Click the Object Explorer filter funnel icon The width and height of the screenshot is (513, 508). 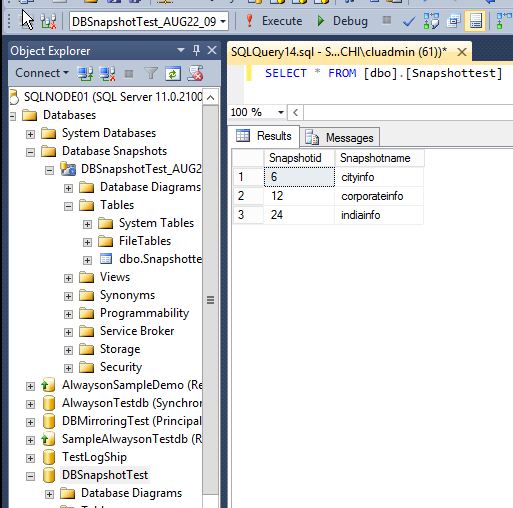(x=151, y=73)
